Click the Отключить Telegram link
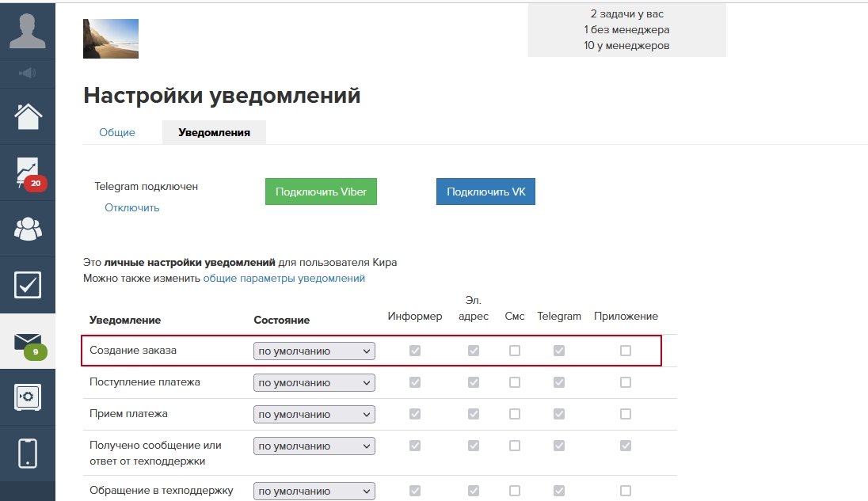The height and width of the screenshot is (501, 868). (132, 208)
